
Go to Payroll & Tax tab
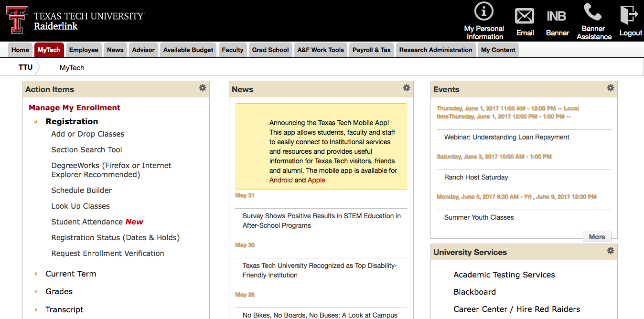[x=372, y=50]
